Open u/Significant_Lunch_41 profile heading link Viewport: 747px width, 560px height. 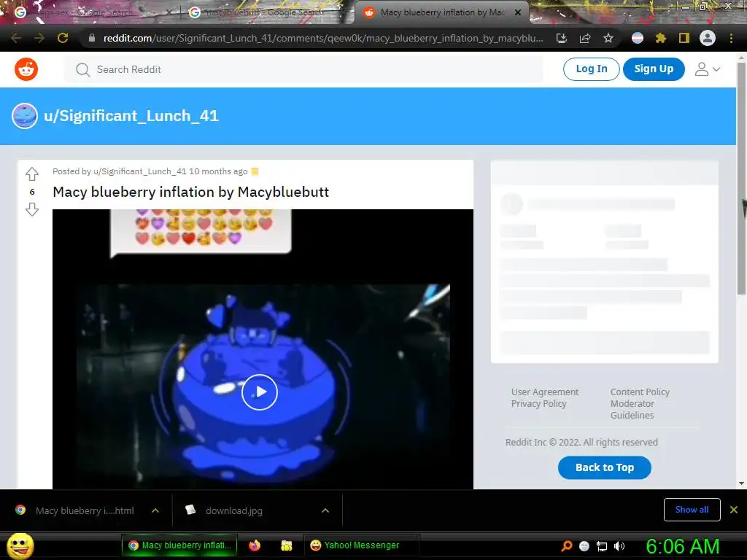131,116
